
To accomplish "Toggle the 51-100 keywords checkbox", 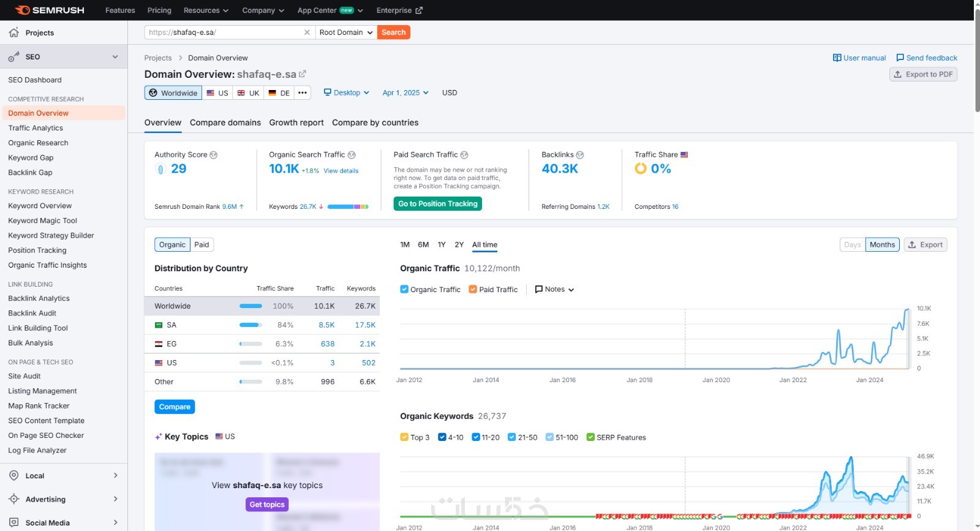I will pos(549,437).
